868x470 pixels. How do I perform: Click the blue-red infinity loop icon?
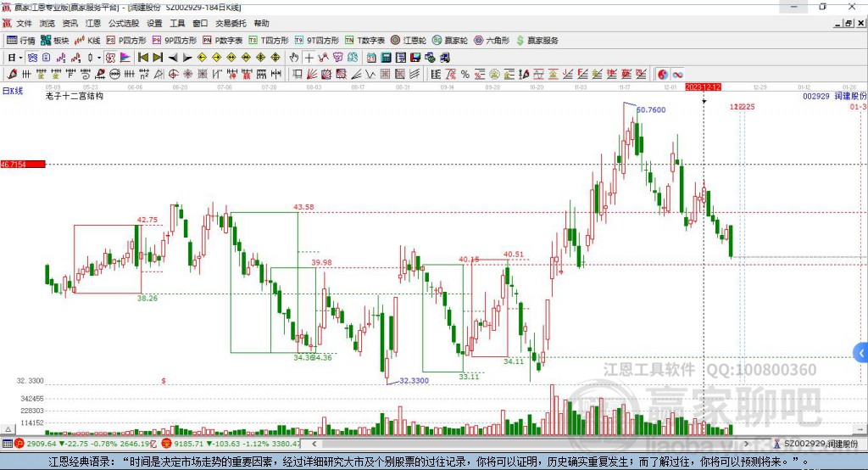(x=677, y=75)
